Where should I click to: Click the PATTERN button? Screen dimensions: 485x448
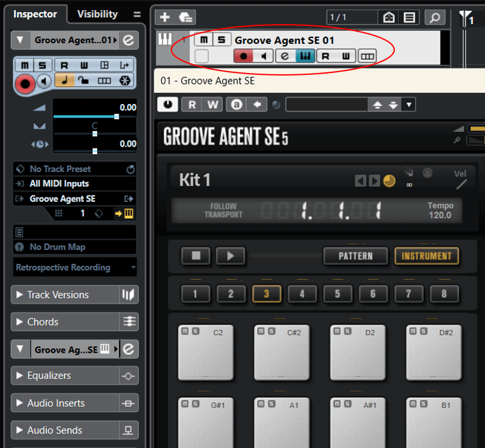point(355,256)
